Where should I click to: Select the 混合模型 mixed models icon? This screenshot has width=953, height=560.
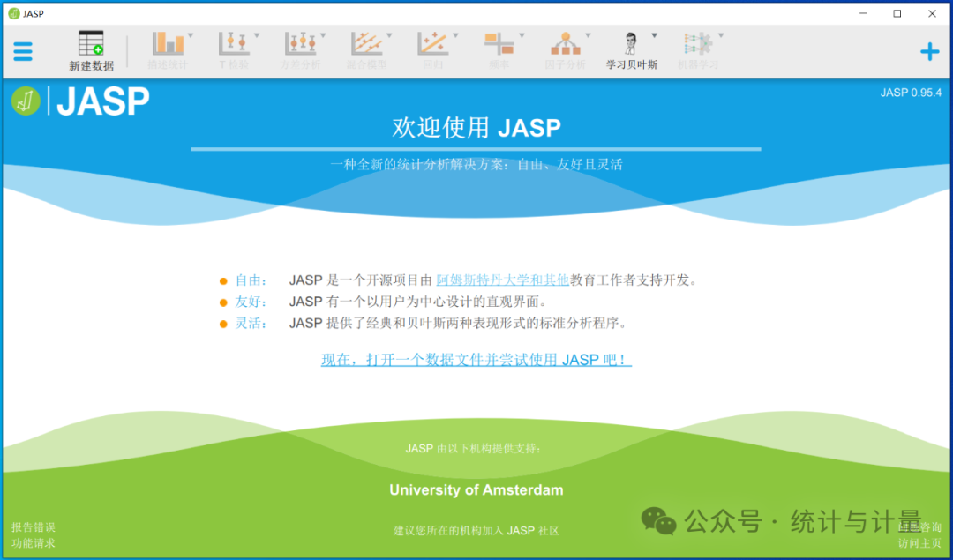[367, 51]
